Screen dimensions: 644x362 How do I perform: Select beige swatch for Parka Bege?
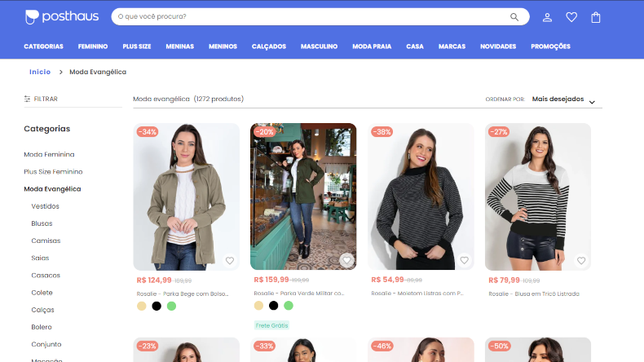(142, 306)
